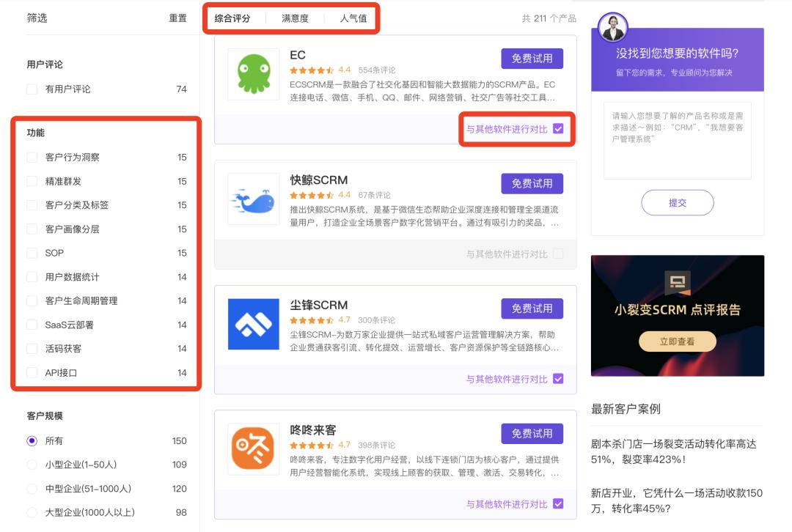This screenshot has height=532, width=792.
Task: Click 免费试用 for 尘锋SCRM
Action: click(532, 309)
